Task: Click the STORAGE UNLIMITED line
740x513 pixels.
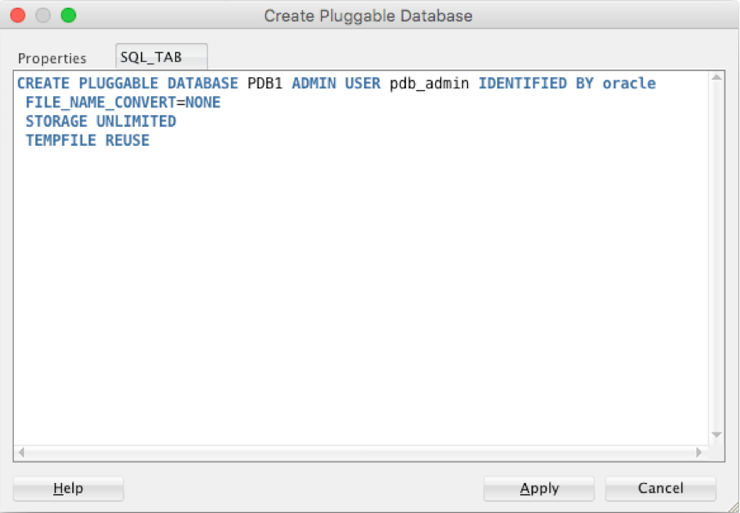Action: click(x=100, y=121)
